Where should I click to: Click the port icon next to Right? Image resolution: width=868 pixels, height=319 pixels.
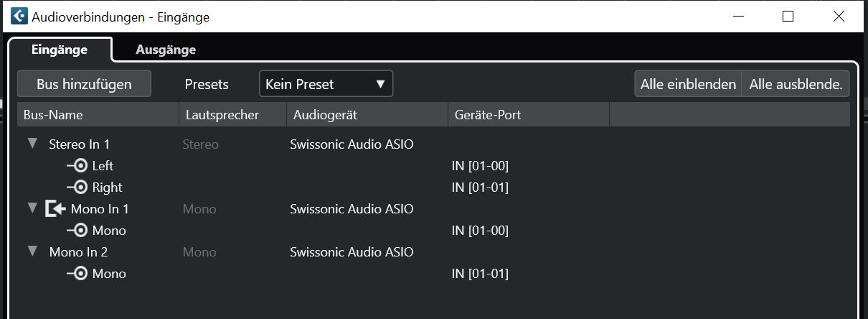(x=77, y=188)
